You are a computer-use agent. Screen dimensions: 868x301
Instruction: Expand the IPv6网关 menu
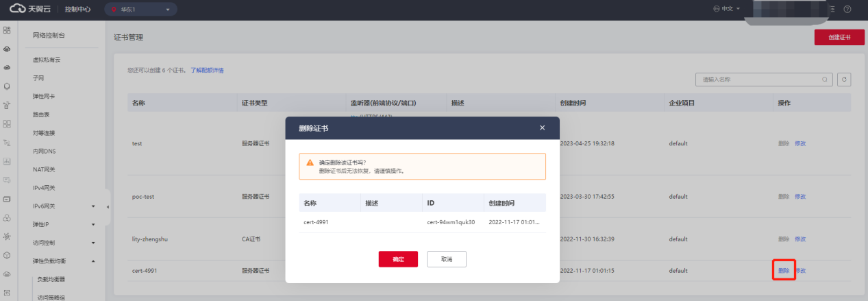[93, 206]
